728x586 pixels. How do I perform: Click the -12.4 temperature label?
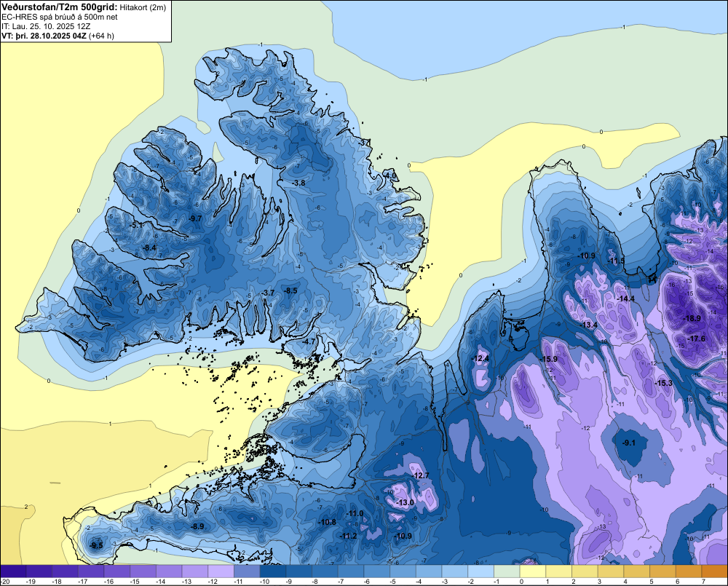click(480, 358)
